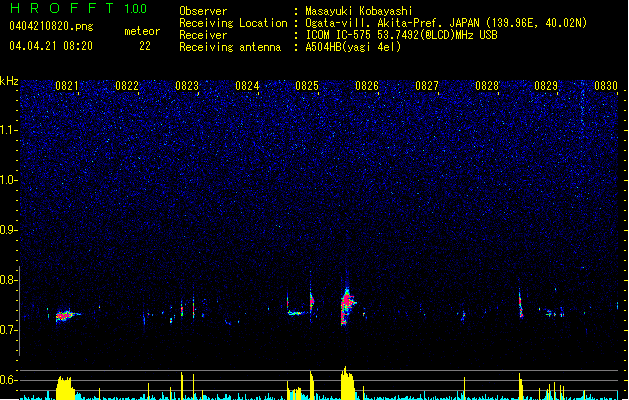This screenshot has height=400, width=629.
Task: Click time marker 0825
Action: (307, 86)
